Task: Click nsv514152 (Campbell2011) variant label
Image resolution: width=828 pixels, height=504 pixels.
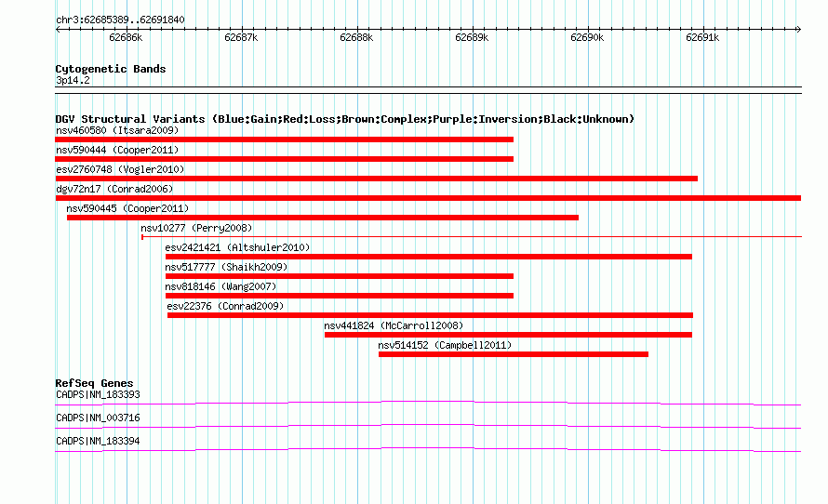Action: pyautogui.click(x=445, y=345)
